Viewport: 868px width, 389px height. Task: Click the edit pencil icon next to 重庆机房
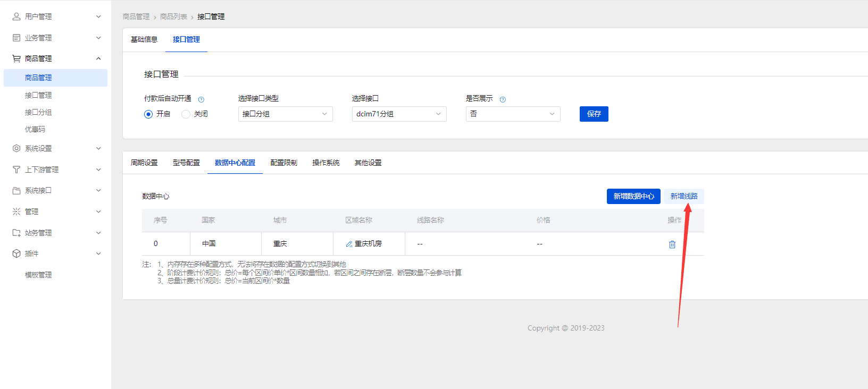349,244
